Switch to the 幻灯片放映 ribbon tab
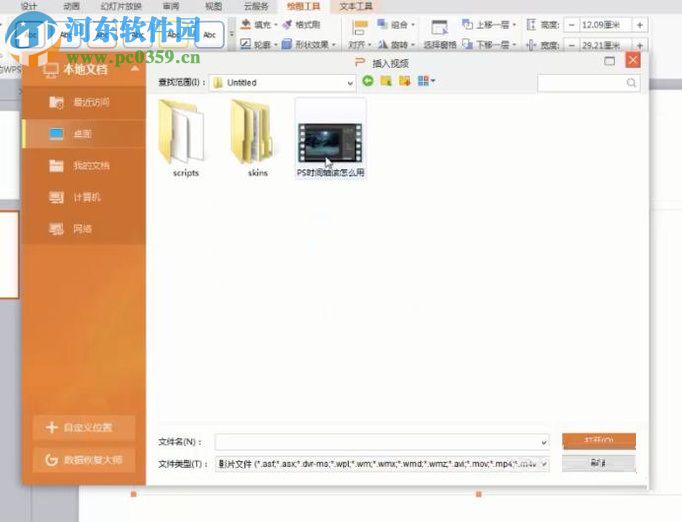Image resolution: width=682 pixels, height=522 pixels. pos(121,6)
